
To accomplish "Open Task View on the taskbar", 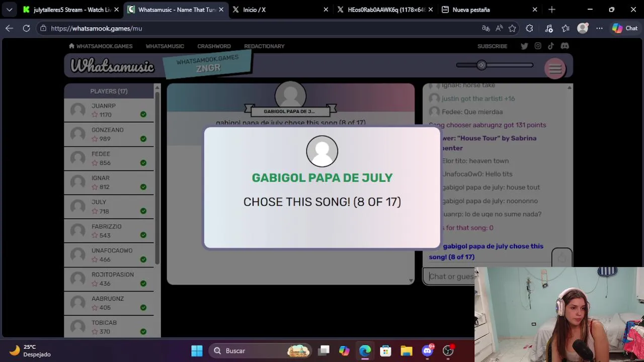I will (324, 350).
